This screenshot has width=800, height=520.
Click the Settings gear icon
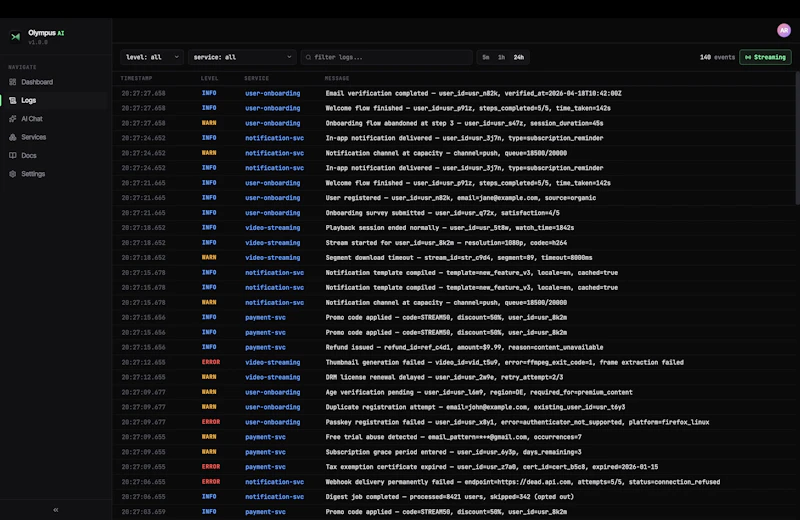13,174
